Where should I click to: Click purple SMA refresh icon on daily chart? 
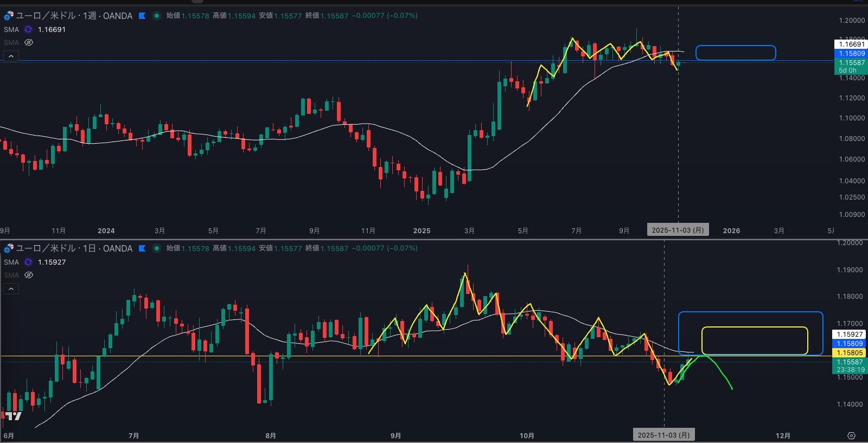tap(28, 262)
